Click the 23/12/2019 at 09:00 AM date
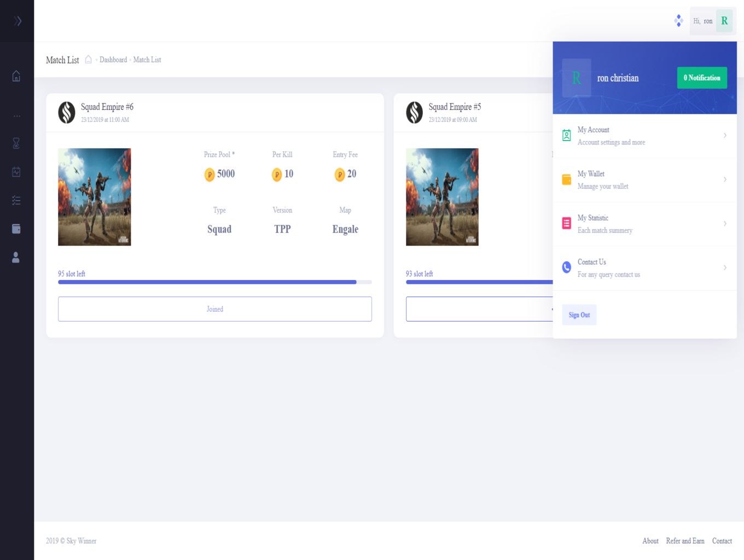This screenshot has width=744, height=560. pos(453,120)
